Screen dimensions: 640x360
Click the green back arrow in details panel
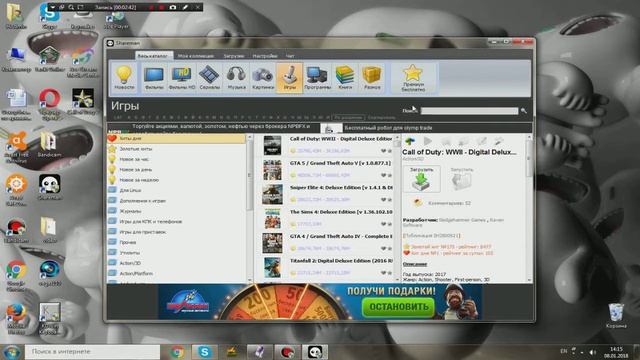click(x=410, y=141)
